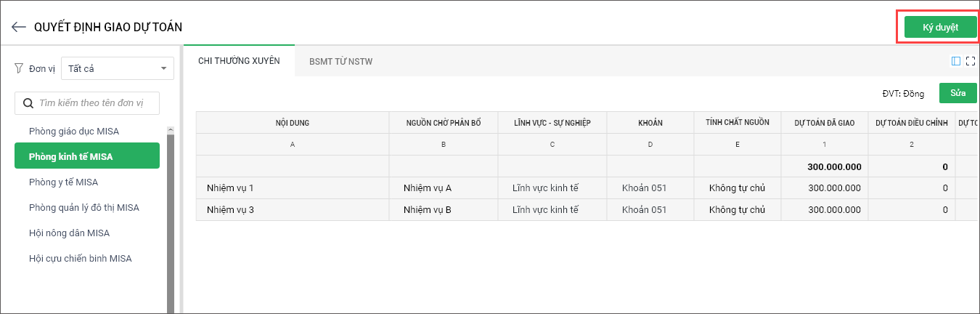Select the Nhiệm vụ 1 row
The height and width of the screenshot is (314, 980).
(x=230, y=188)
